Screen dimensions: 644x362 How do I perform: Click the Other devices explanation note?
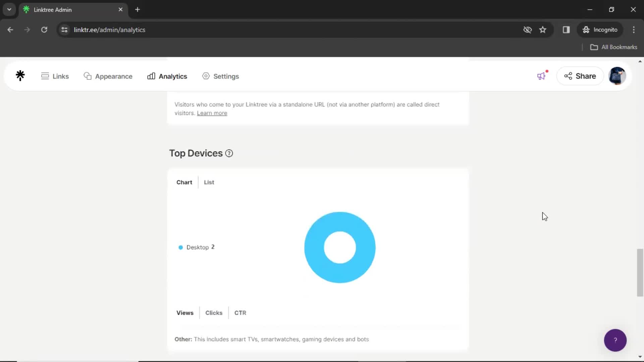coord(271,339)
